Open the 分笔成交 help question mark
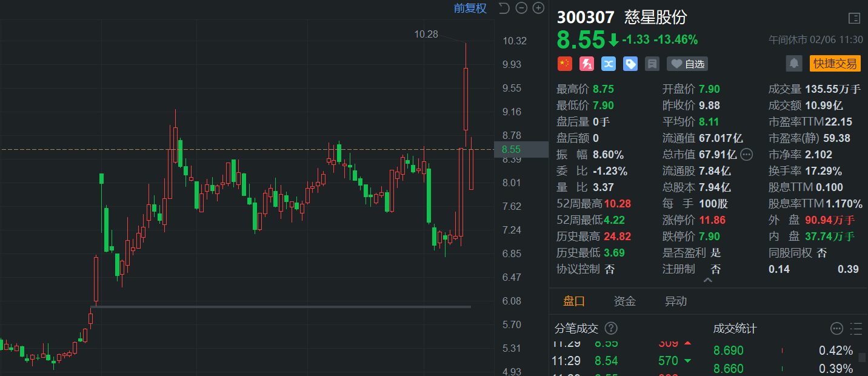This screenshot has height=376, width=868. pos(611,329)
